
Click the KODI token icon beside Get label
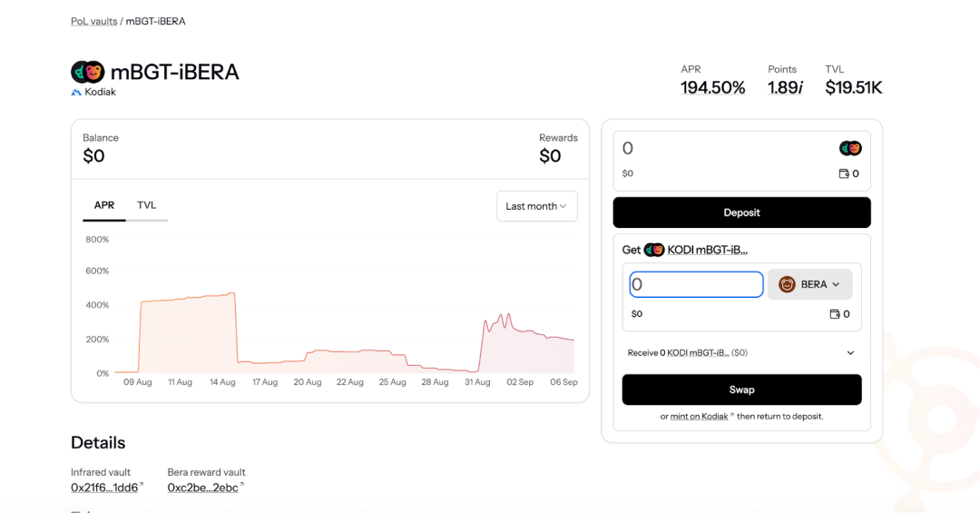pos(654,250)
